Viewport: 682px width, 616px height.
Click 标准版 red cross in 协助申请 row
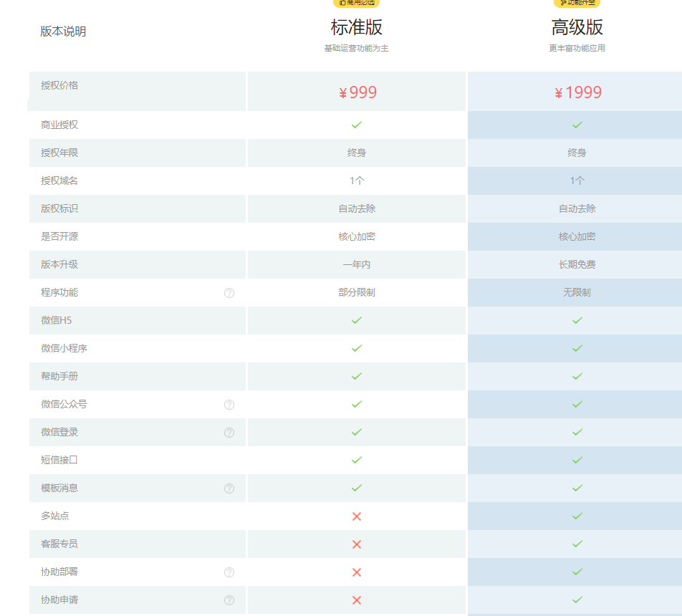click(x=357, y=600)
